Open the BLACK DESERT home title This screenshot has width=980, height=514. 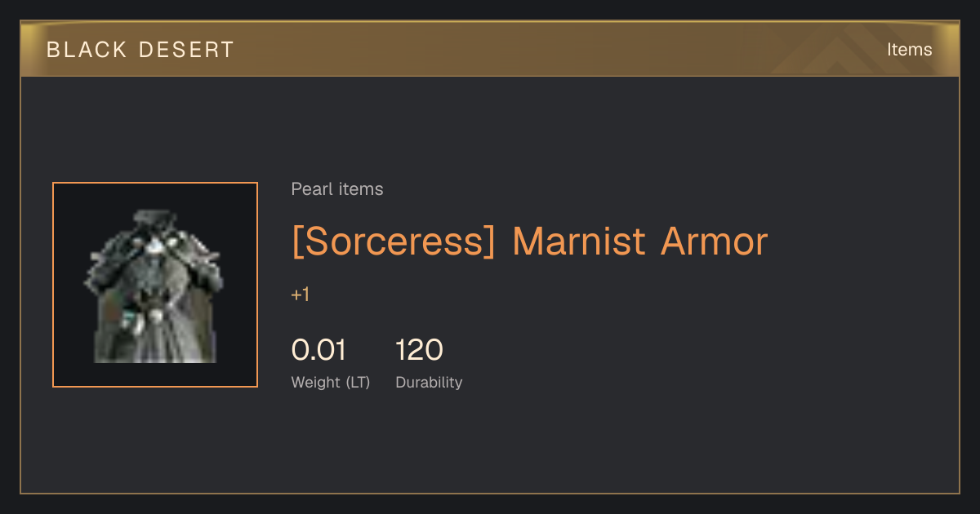click(x=140, y=50)
